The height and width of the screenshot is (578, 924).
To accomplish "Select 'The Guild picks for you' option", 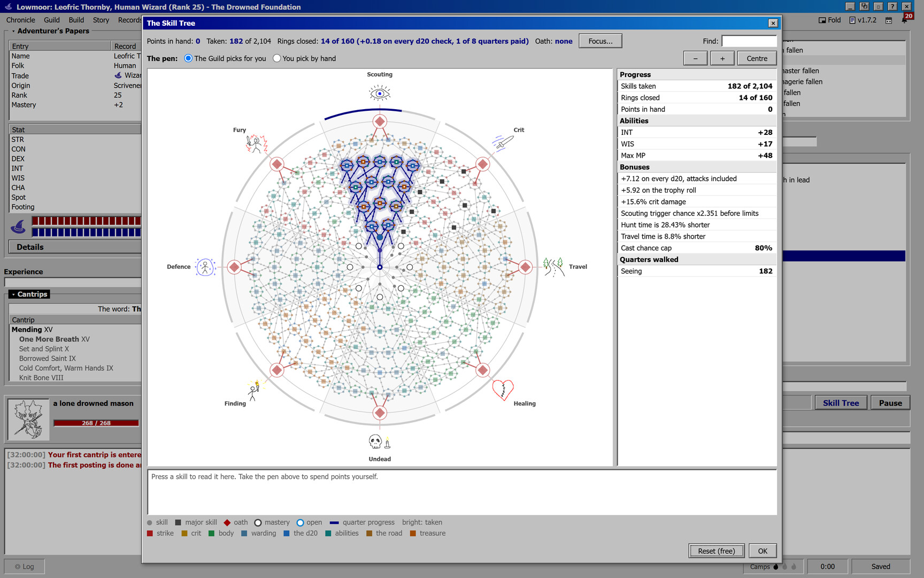I will [x=225, y=58].
